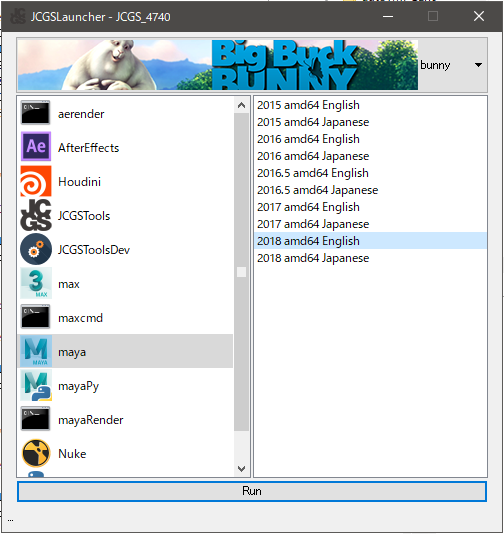
Task: Click the JCGSTools logo icon
Action: pyautogui.click(x=36, y=215)
